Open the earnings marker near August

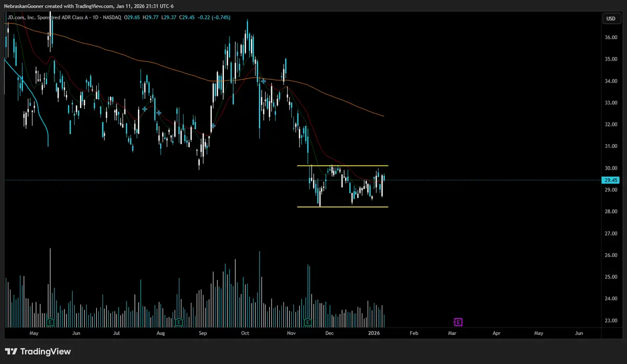point(179,322)
